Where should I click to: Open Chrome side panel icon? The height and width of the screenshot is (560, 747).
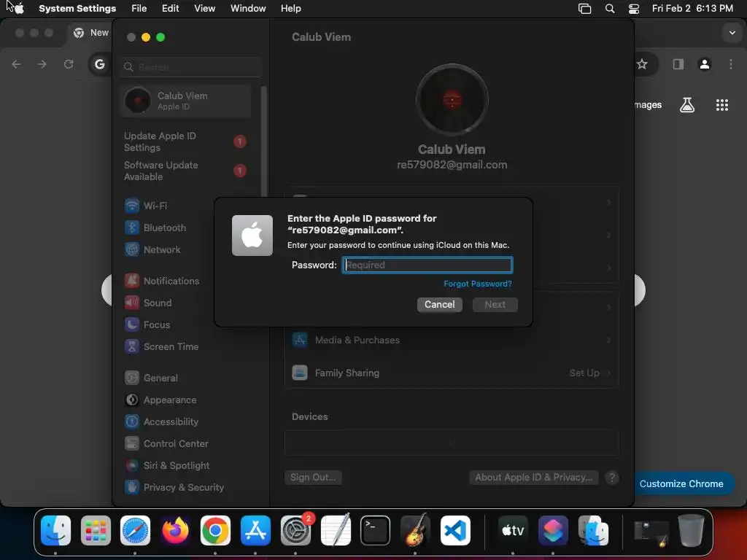678,64
